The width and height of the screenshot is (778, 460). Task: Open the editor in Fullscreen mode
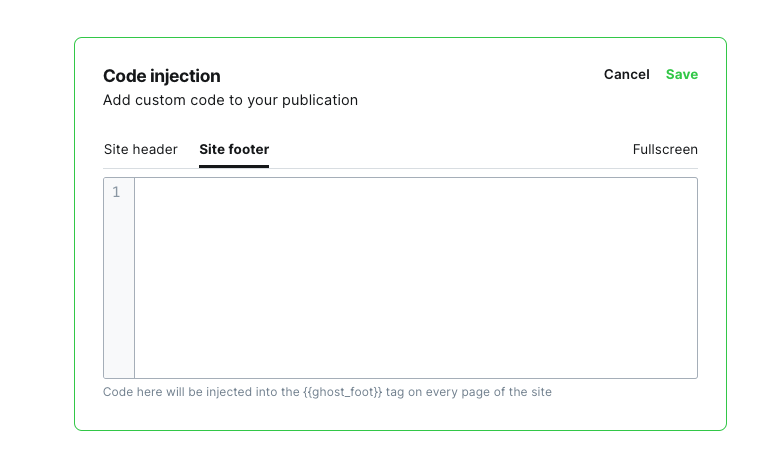pos(665,149)
